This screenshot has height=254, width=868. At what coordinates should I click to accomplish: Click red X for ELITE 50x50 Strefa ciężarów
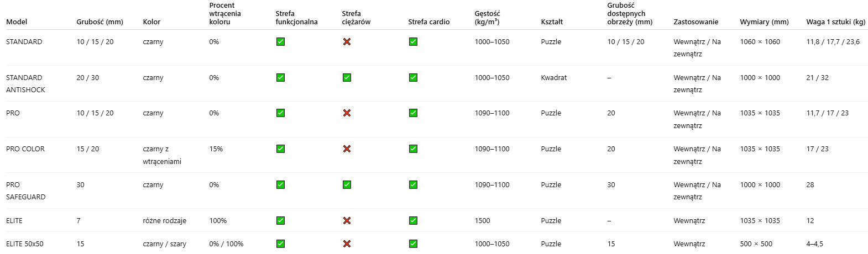click(347, 244)
